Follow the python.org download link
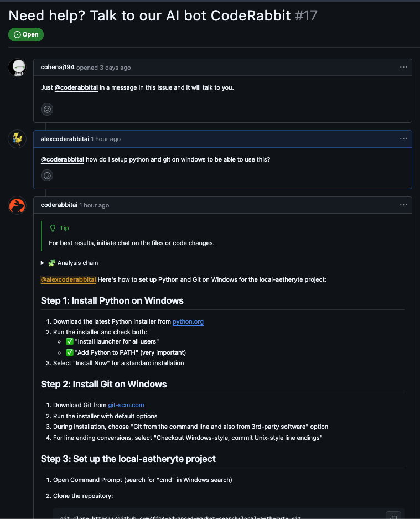 (188, 321)
